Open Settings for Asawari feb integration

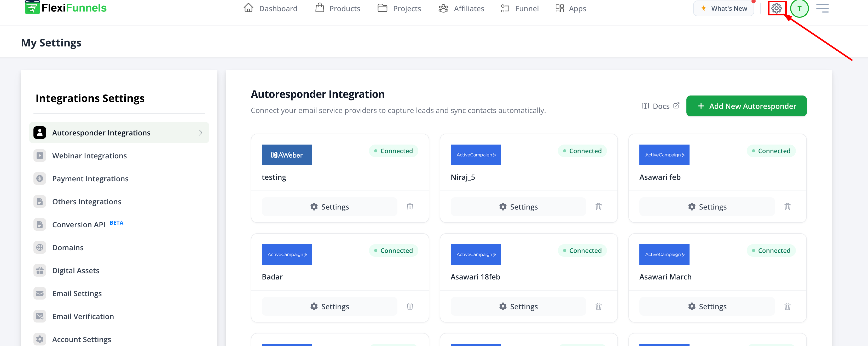707,207
